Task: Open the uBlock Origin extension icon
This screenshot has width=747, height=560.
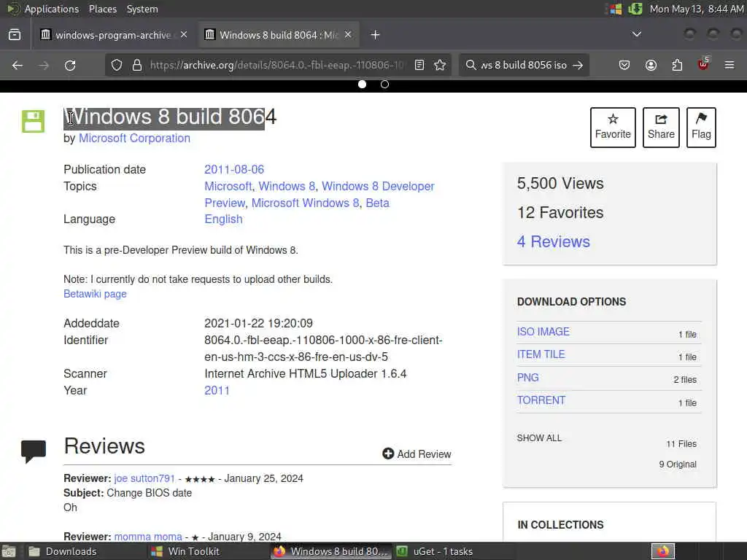Action: 703,64
